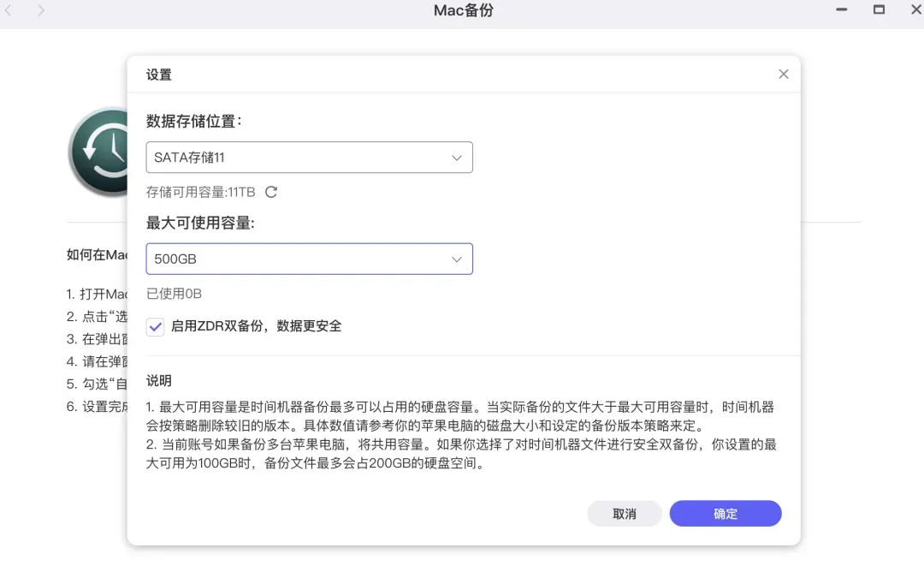
Task: Click the Time Machine clock icon
Action: pyautogui.click(x=99, y=152)
